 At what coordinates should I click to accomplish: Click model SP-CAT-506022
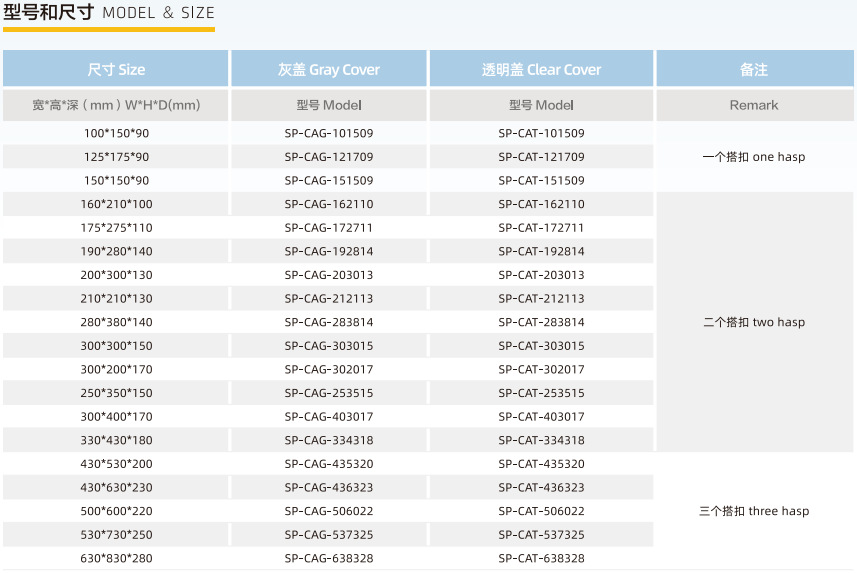[x=541, y=511]
